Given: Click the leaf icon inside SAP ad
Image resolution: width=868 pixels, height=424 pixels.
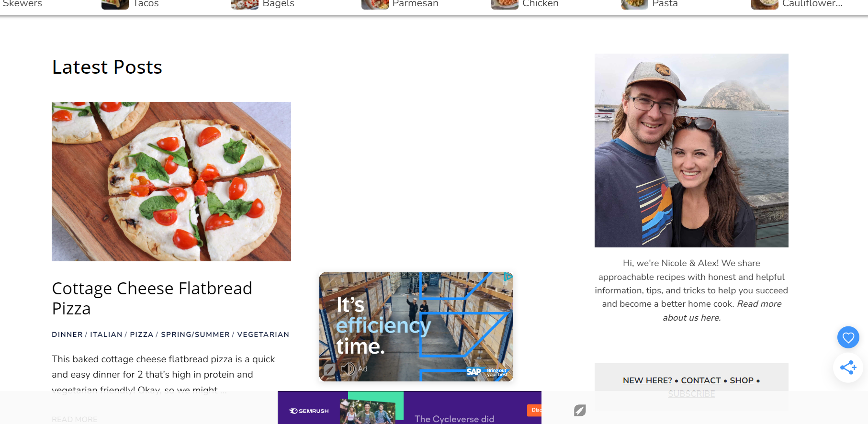Looking at the screenshot, I should click(x=329, y=369).
